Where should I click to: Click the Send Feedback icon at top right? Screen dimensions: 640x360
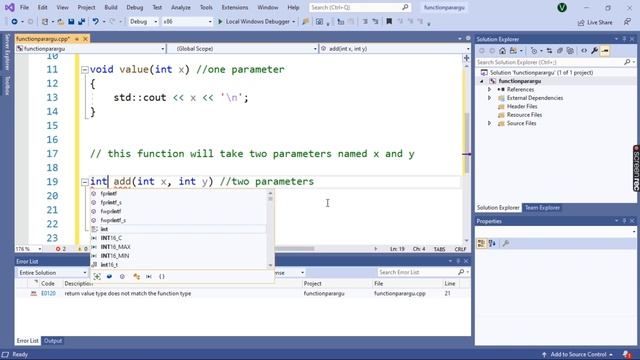(x=628, y=22)
